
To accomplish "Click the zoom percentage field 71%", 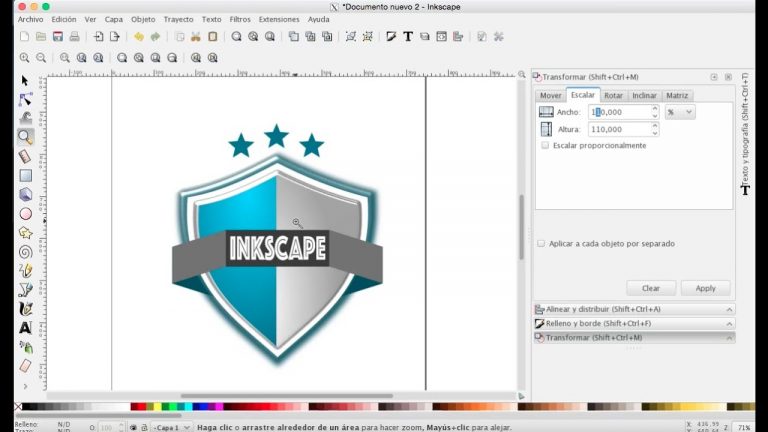I will (744, 428).
